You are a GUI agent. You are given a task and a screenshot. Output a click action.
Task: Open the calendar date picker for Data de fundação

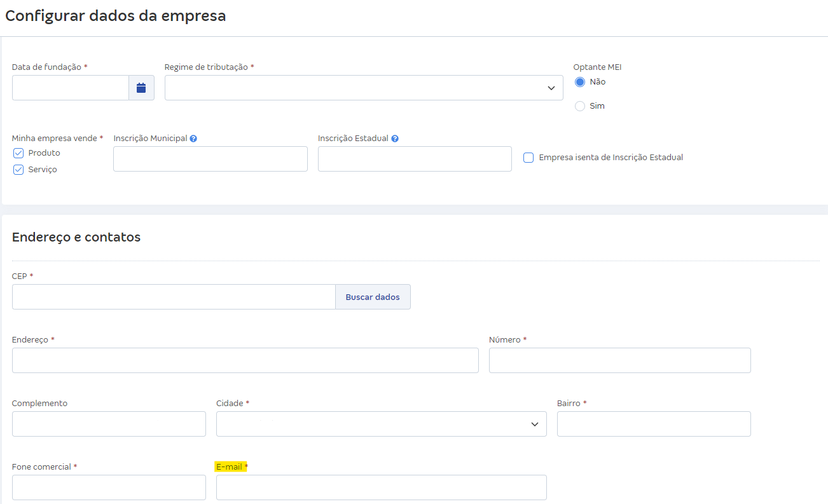141,87
